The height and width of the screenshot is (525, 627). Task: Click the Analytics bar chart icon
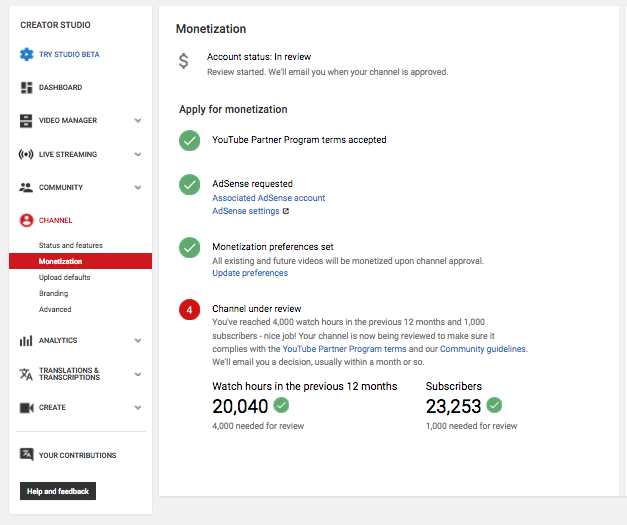click(x=26, y=341)
